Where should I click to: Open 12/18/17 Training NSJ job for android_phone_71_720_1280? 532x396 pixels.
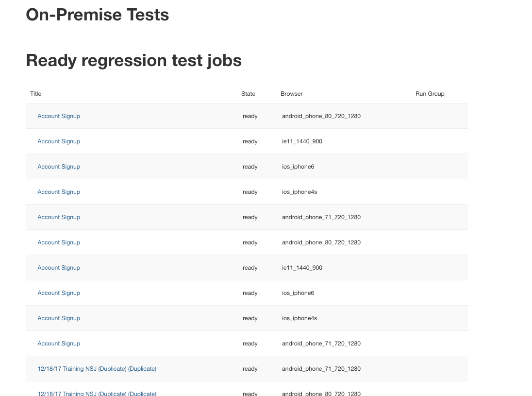97,369
